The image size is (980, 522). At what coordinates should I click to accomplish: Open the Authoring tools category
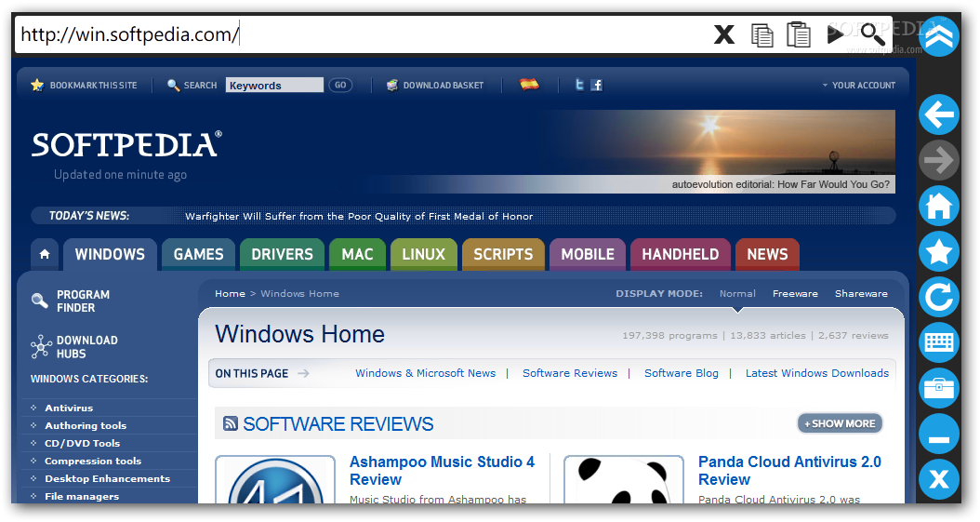coord(86,426)
